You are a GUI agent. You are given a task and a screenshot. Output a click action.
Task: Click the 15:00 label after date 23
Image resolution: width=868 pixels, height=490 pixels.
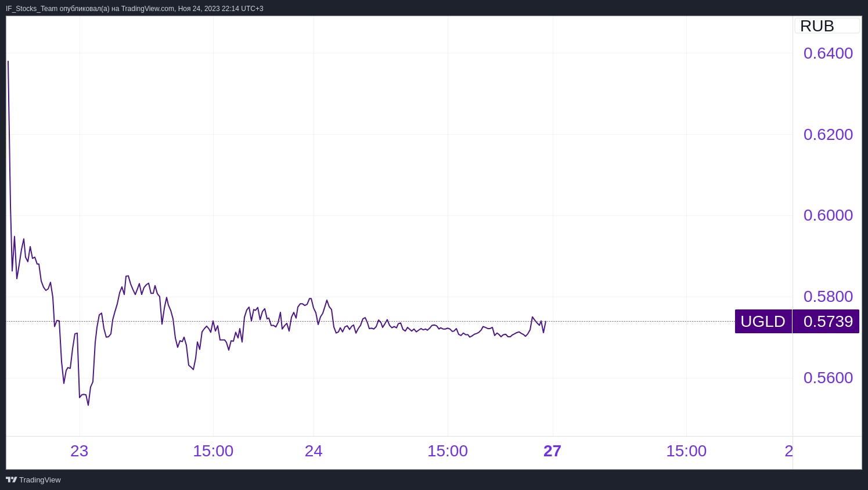pyautogui.click(x=213, y=451)
